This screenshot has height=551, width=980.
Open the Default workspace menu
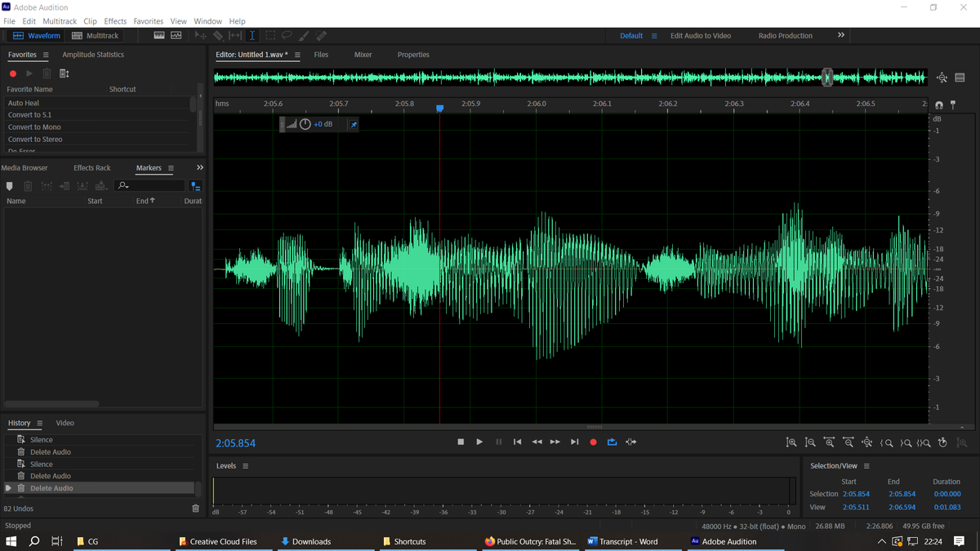654,36
